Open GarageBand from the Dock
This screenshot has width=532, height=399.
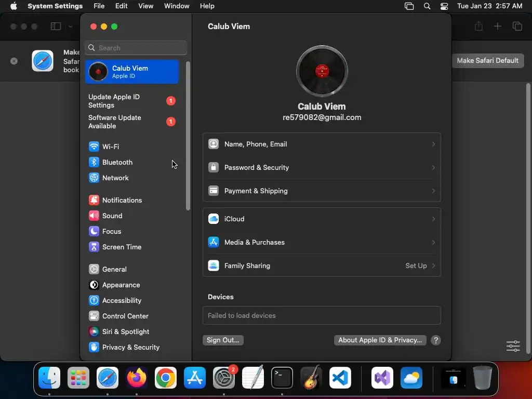point(311,378)
